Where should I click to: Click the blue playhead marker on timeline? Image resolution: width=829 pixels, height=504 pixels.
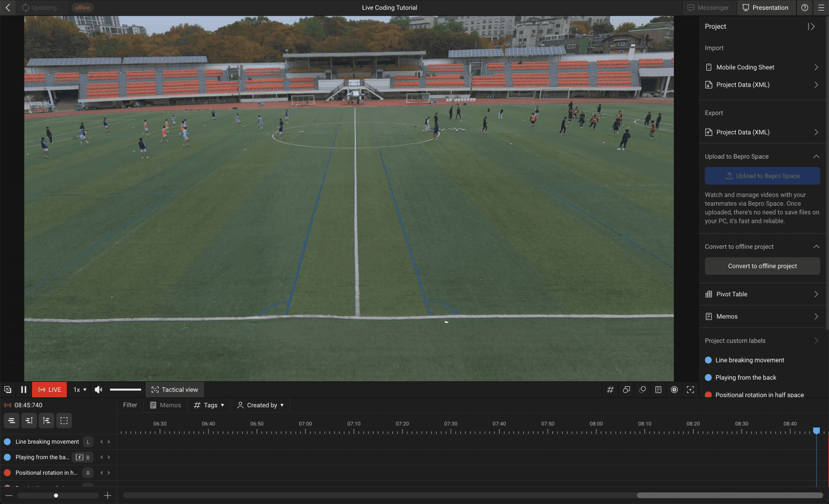coord(816,431)
